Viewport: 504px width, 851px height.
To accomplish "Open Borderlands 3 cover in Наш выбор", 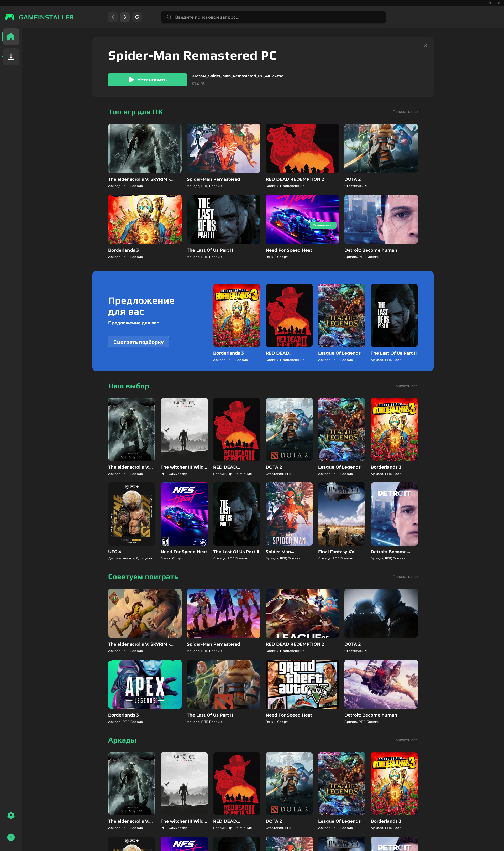I will click(x=394, y=429).
